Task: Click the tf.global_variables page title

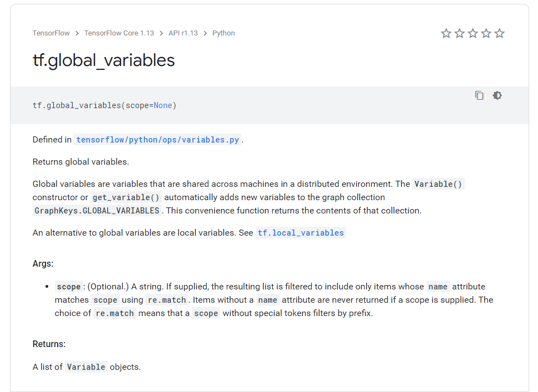Action: (103, 60)
